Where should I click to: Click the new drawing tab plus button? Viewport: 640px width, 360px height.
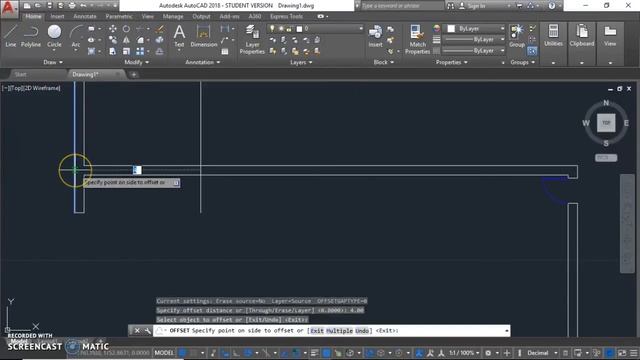click(133, 74)
